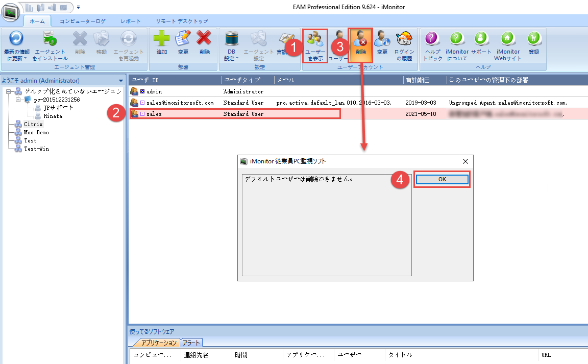Click the About iMonitor question icon
The height and width of the screenshot is (364, 588).
[x=457, y=38]
